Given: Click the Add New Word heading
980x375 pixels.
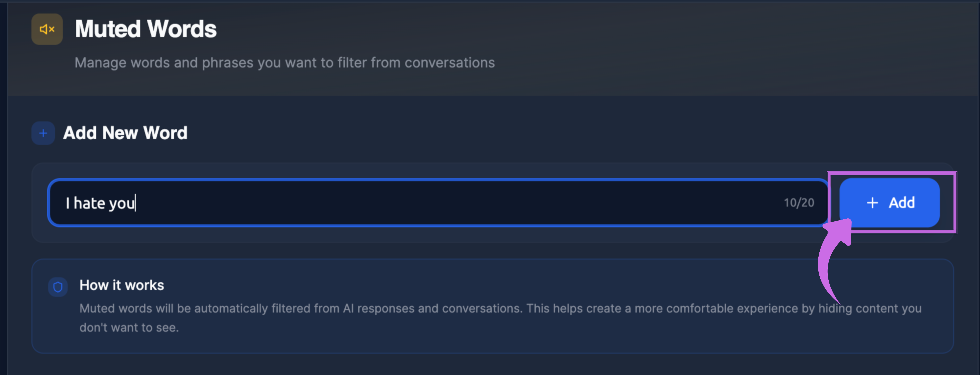Looking at the screenshot, I should click(125, 133).
